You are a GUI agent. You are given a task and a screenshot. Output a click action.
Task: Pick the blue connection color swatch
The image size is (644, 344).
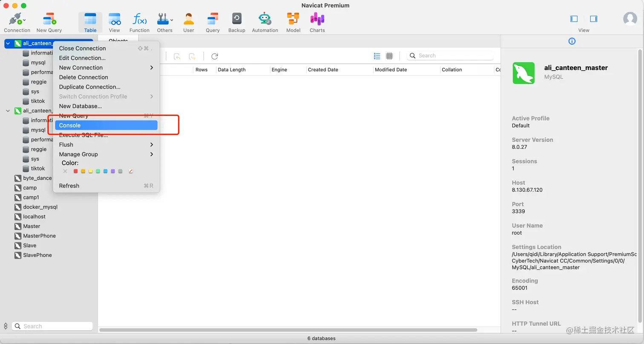point(105,171)
